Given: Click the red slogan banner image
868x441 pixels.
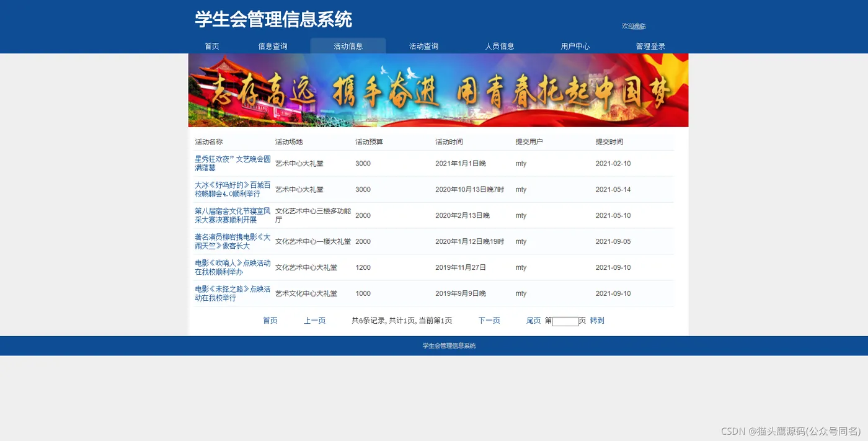Looking at the screenshot, I should pyautogui.click(x=438, y=91).
